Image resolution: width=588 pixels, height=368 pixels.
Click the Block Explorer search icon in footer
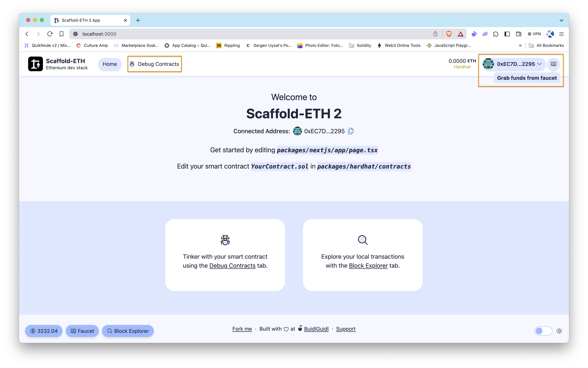click(109, 331)
